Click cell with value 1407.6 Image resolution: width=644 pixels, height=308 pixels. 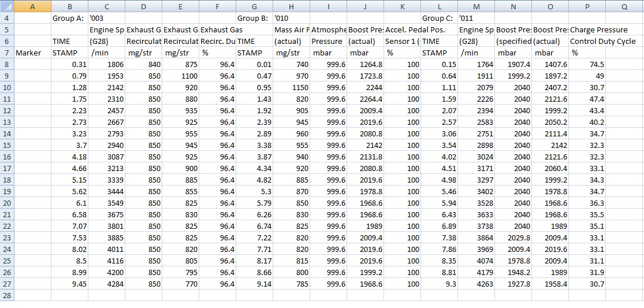click(550, 64)
